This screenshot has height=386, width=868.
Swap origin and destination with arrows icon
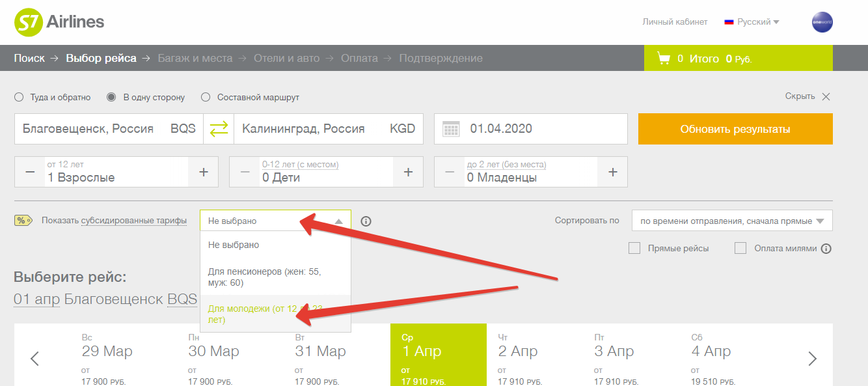[x=219, y=129]
